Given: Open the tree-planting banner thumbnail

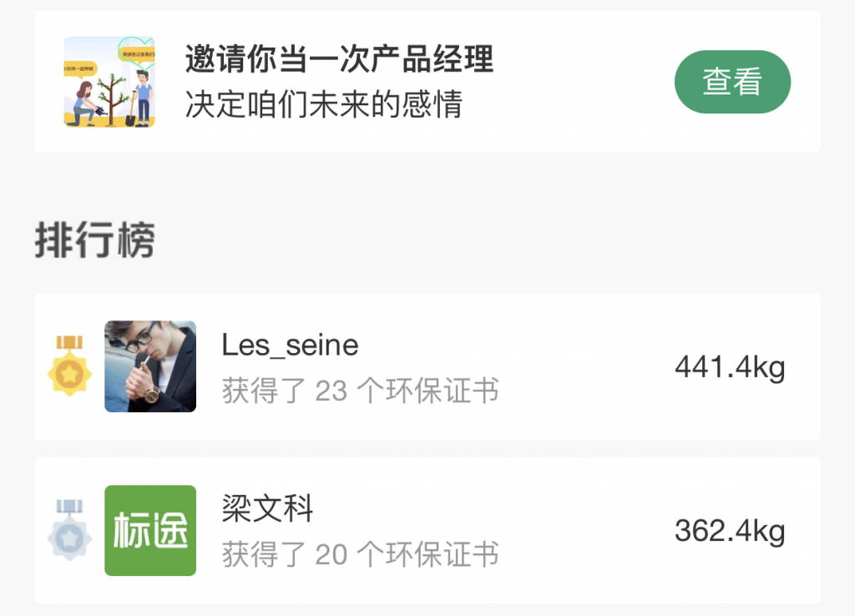Looking at the screenshot, I should click(x=109, y=82).
